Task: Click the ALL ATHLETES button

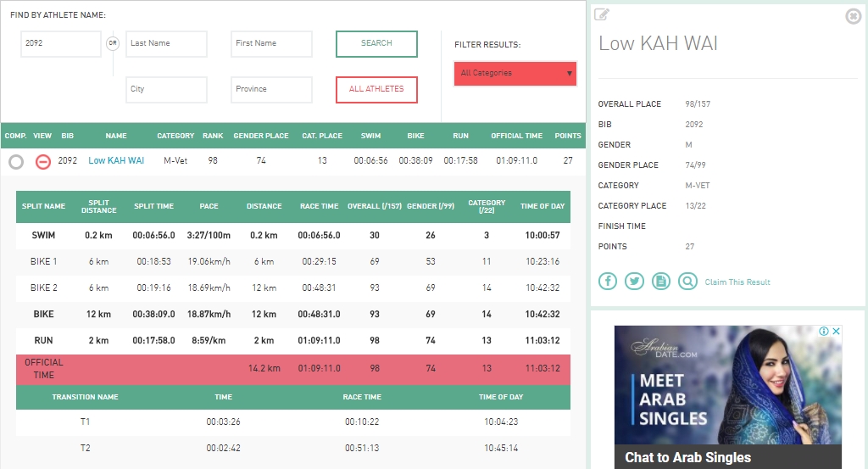Action: pos(376,89)
